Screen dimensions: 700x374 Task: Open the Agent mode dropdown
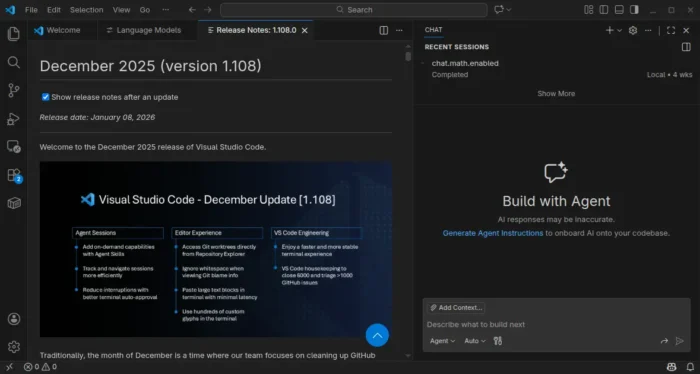point(442,341)
